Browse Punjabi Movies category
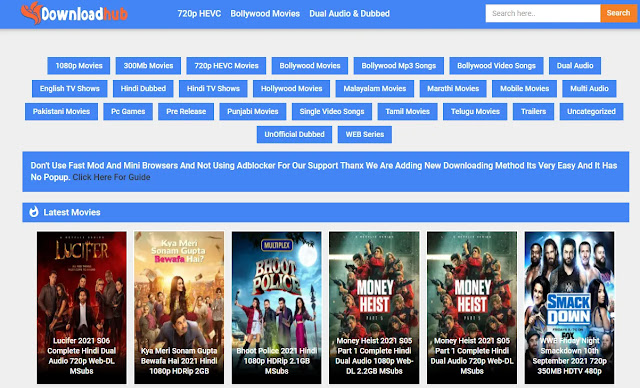640x388 pixels. pos(253,111)
